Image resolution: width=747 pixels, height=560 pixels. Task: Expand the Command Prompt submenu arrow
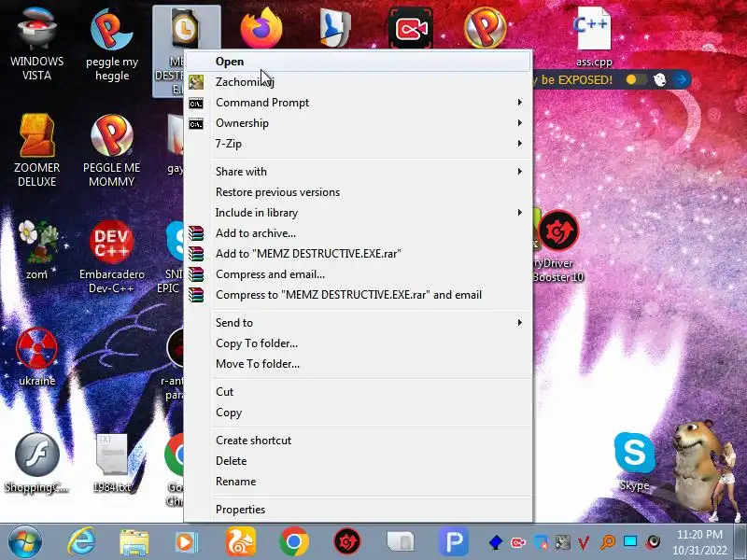[x=520, y=103]
